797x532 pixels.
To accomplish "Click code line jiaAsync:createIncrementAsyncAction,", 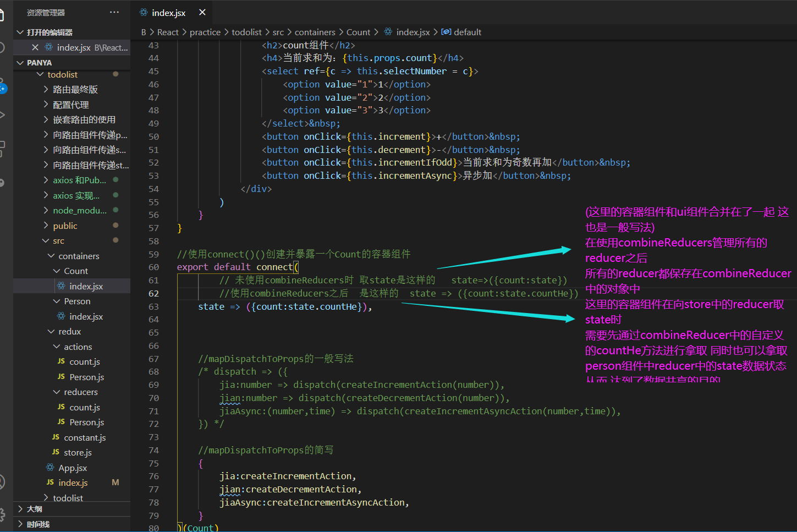I will tap(314, 502).
